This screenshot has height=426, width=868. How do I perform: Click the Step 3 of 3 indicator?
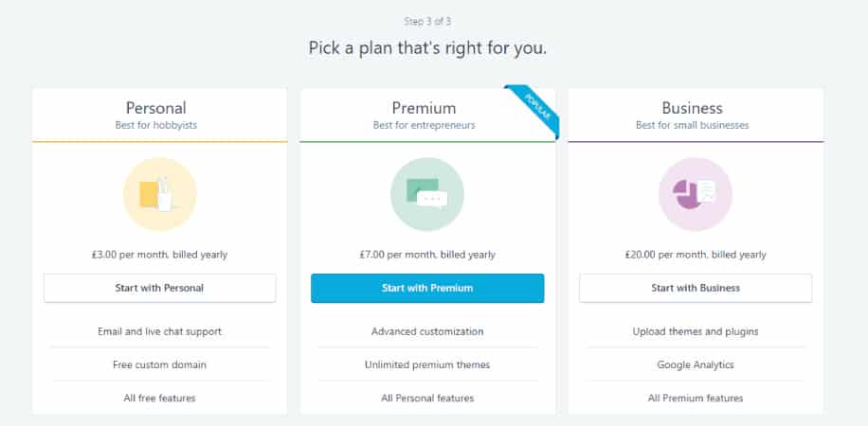click(x=427, y=22)
